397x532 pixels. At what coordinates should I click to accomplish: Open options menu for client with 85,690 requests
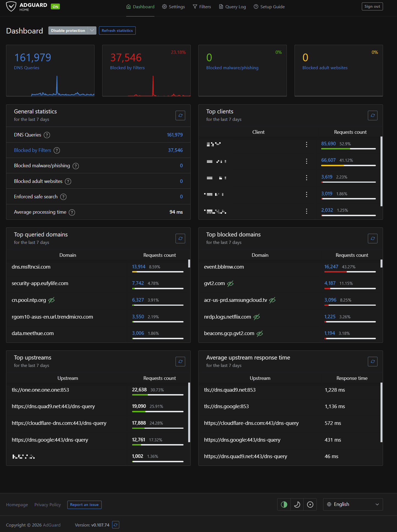(307, 144)
